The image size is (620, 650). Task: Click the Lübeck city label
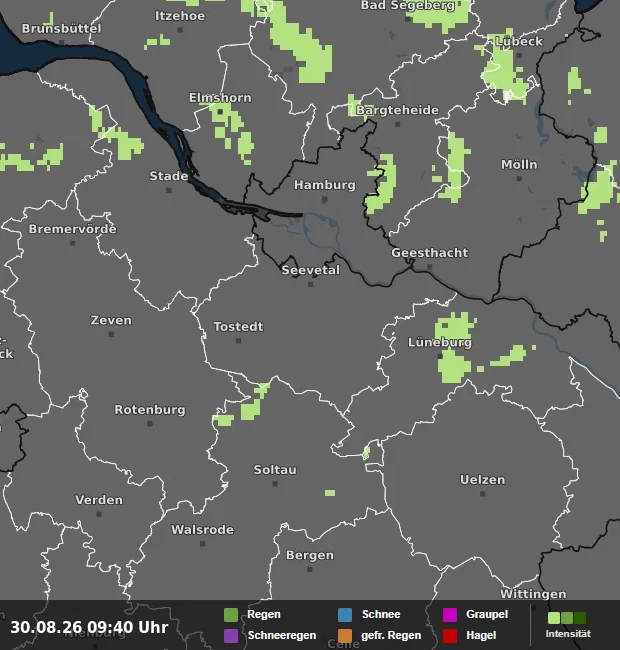[x=519, y=41]
